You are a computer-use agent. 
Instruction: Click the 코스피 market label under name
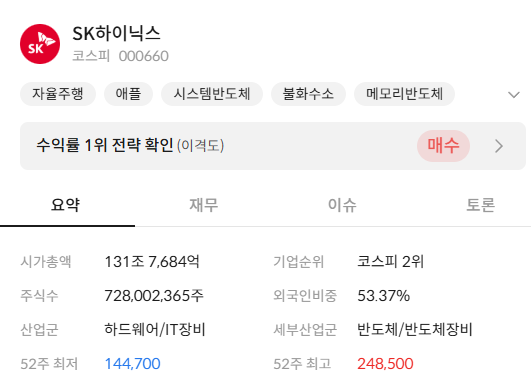[91, 56]
